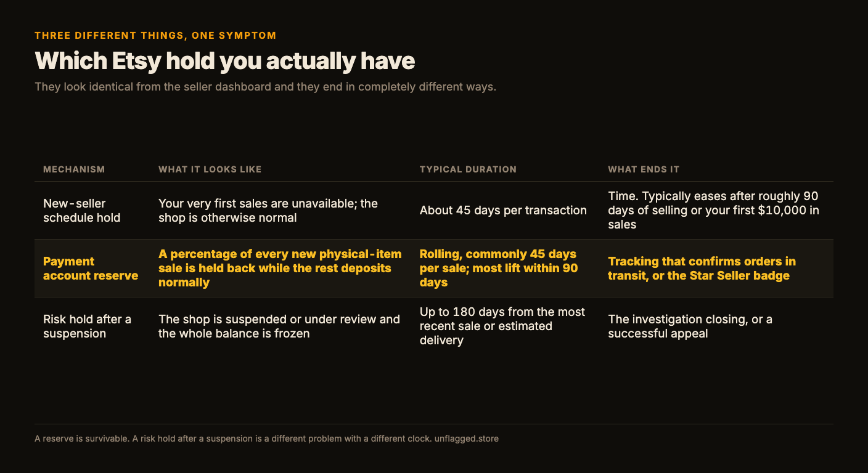This screenshot has height=473, width=868.
Task: Select the 'Risk hold after a suspension' cell
Action: (x=87, y=326)
